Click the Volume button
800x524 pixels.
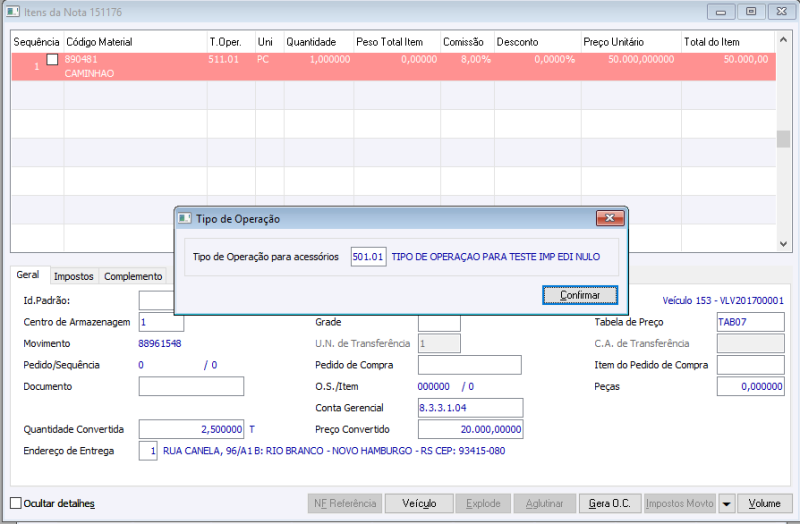pyautogui.click(x=764, y=503)
